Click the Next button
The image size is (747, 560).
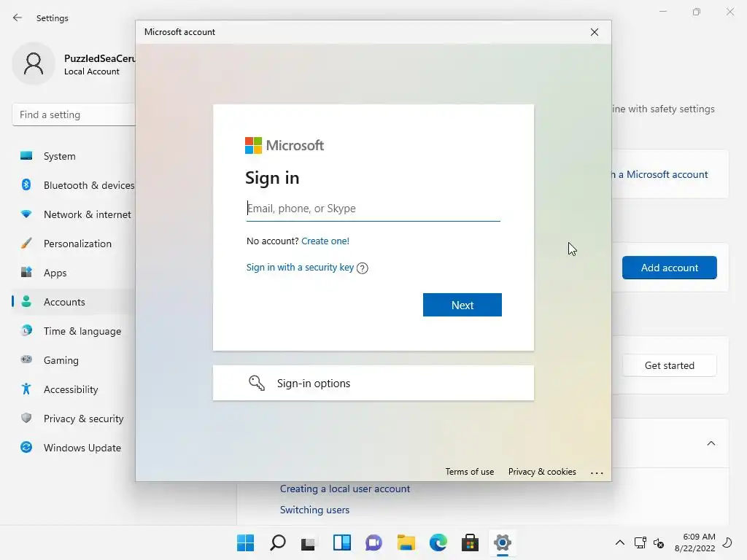462,305
